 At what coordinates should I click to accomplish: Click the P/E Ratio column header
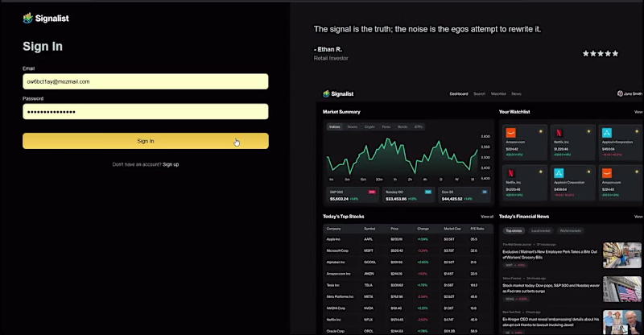pyautogui.click(x=477, y=229)
